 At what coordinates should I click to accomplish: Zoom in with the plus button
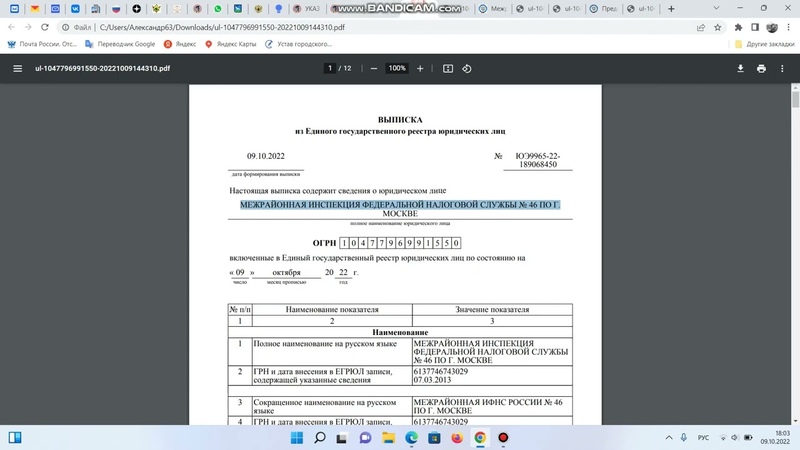pos(420,68)
